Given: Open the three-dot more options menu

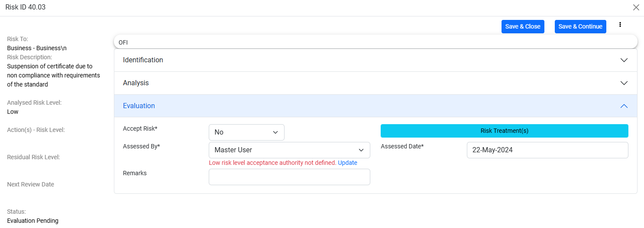Looking at the screenshot, I should pos(620,25).
